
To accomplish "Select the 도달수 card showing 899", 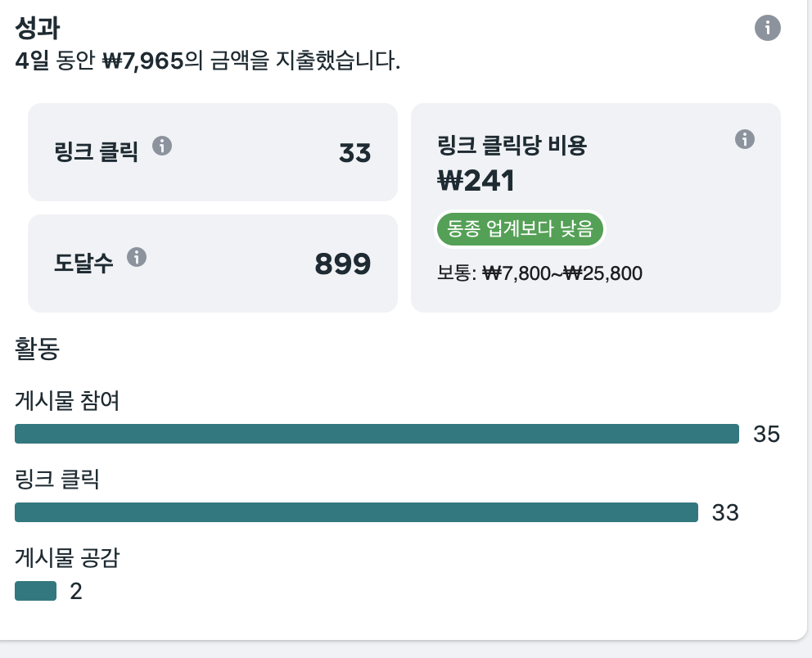I will (x=213, y=264).
